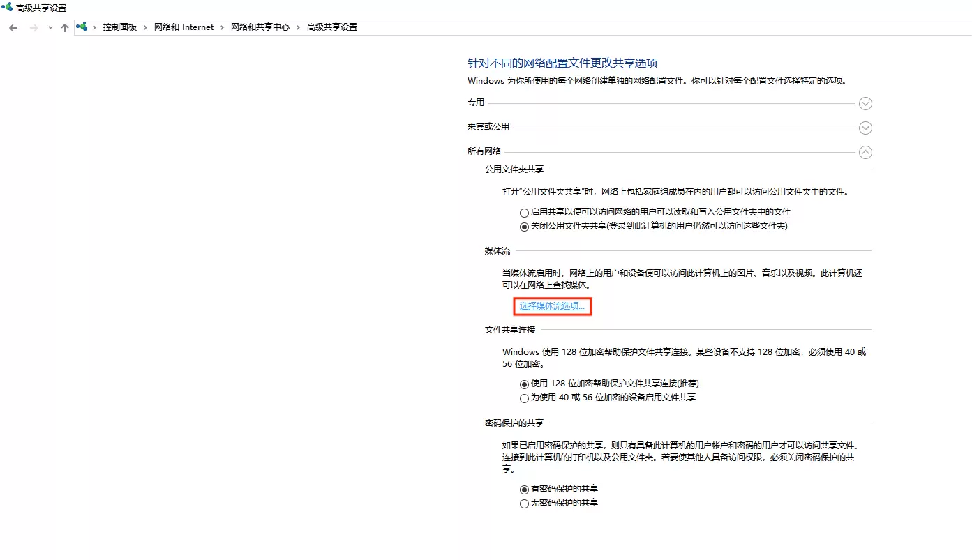Screen dimensions: 972x560
Task: Open the recent locations dropdown arrow
Action: click(x=50, y=28)
